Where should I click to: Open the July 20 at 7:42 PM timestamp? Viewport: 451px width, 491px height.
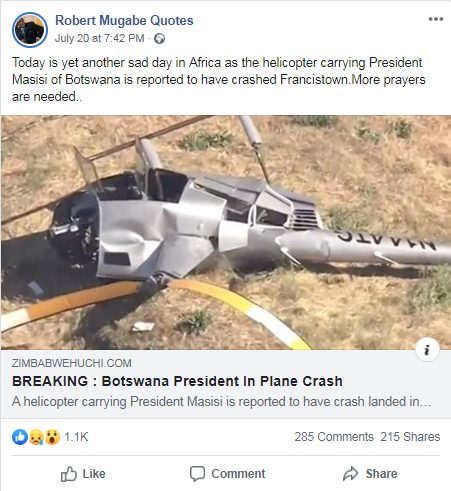pyautogui.click(x=100, y=38)
